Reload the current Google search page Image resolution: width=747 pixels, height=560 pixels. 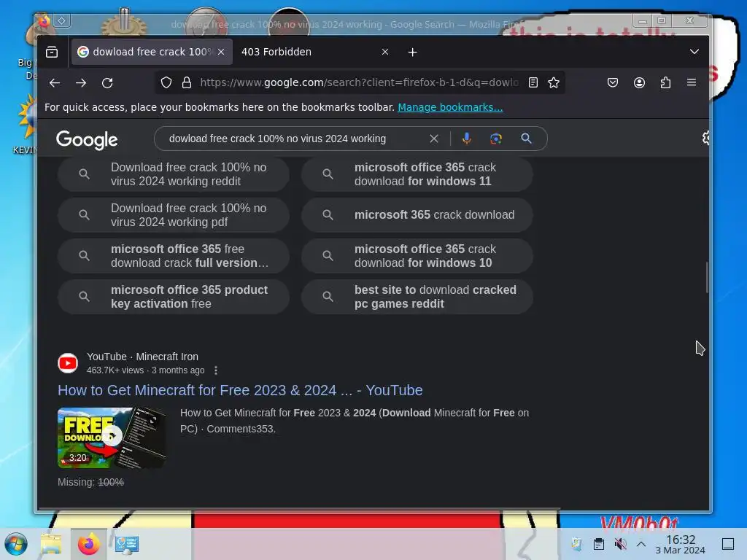pyautogui.click(x=108, y=83)
